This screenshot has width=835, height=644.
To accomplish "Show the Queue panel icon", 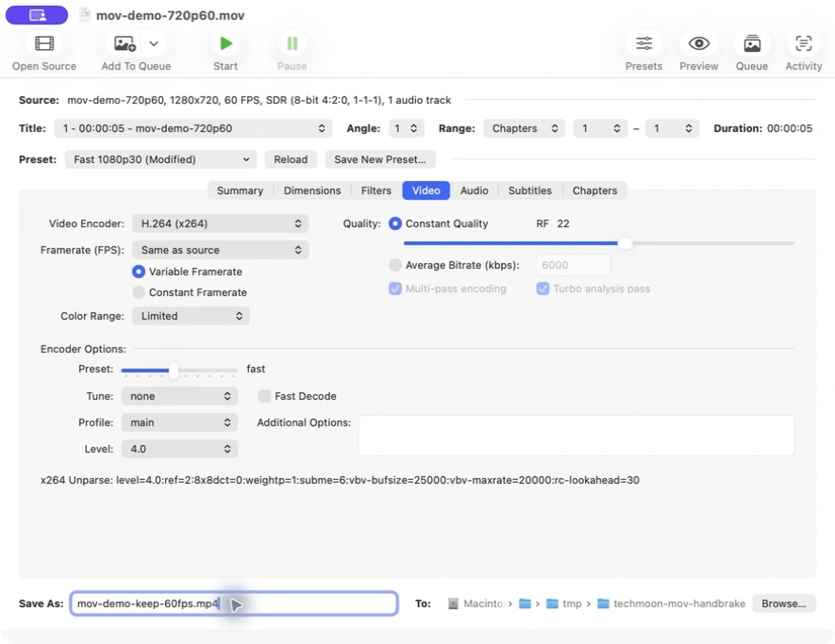I will [752, 43].
